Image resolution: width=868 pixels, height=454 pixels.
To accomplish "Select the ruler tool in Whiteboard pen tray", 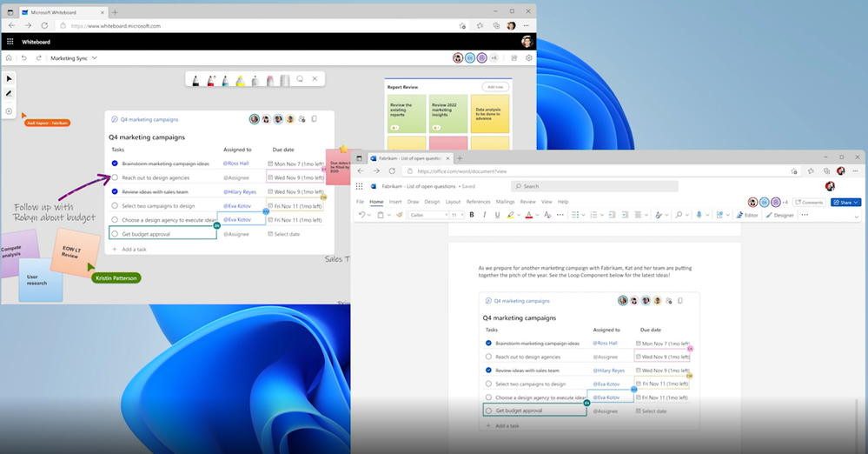I will click(x=284, y=81).
